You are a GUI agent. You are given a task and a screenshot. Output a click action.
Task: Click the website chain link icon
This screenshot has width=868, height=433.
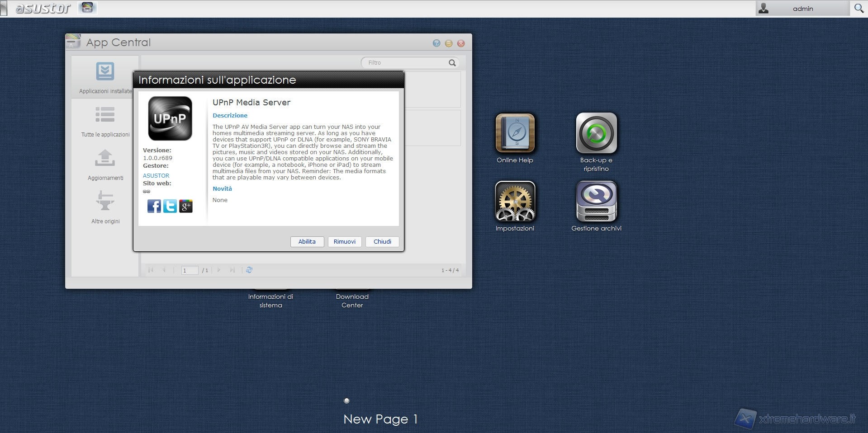[147, 191]
